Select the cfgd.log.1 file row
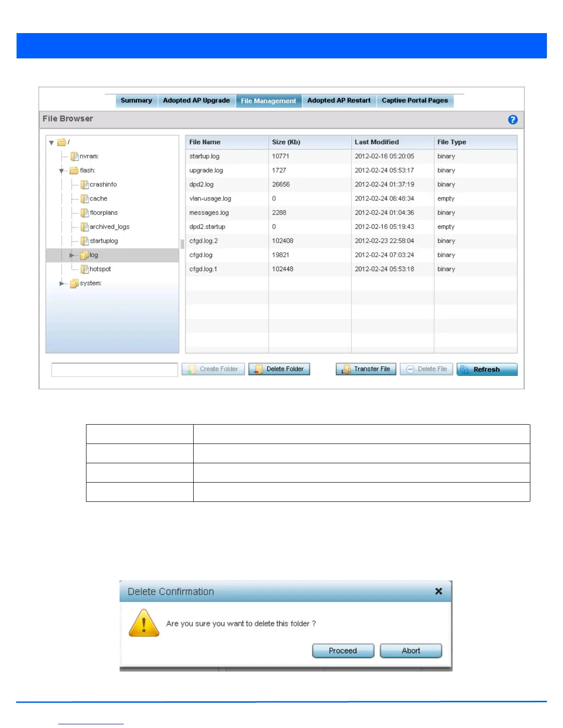The width and height of the screenshot is (563, 728). click(351, 269)
